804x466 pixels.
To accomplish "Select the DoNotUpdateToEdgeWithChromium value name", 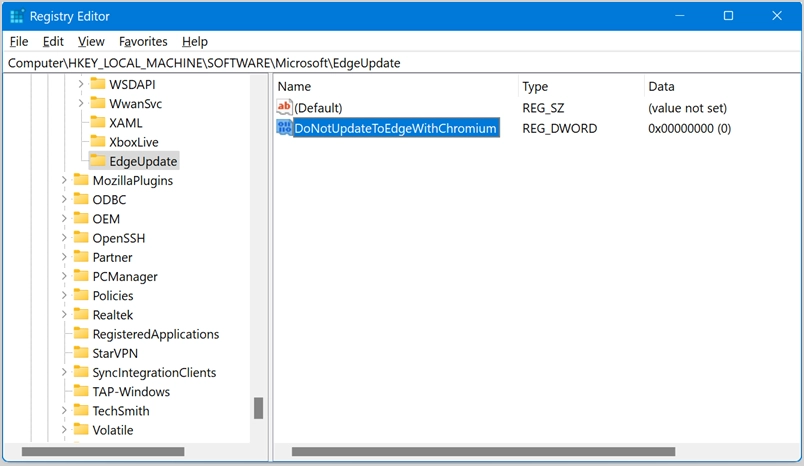I will [395, 128].
